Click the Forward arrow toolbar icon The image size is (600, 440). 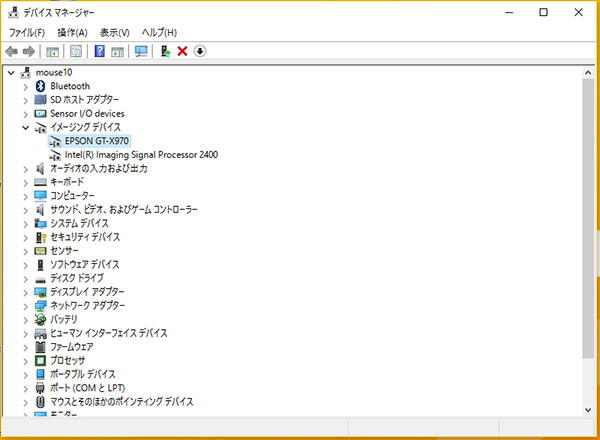tap(29, 51)
